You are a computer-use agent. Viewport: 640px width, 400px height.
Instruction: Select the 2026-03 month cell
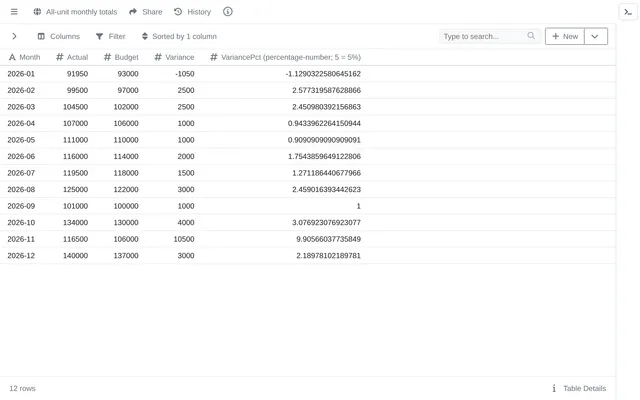21,107
